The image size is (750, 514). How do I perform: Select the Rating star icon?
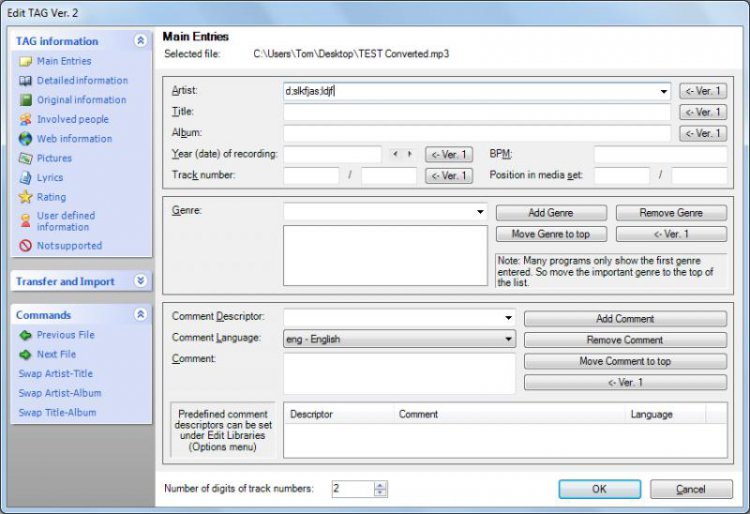click(26, 197)
